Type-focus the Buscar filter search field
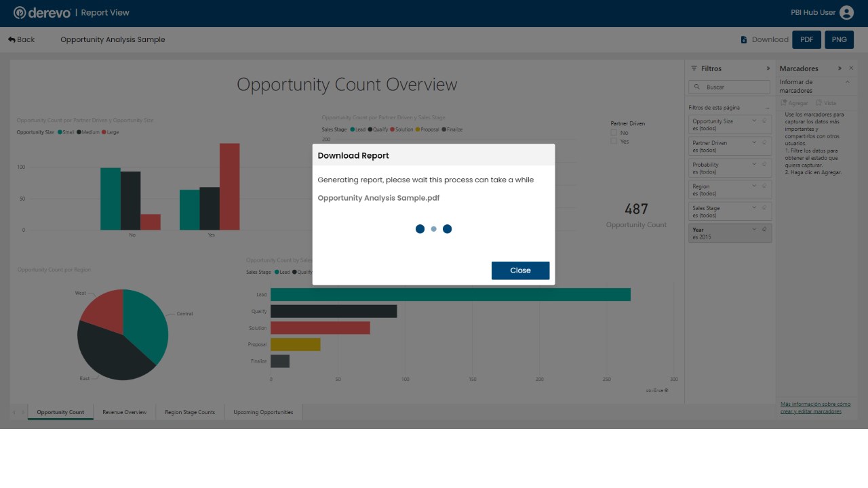This screenshot has width=868, height=488. [729, 87]
